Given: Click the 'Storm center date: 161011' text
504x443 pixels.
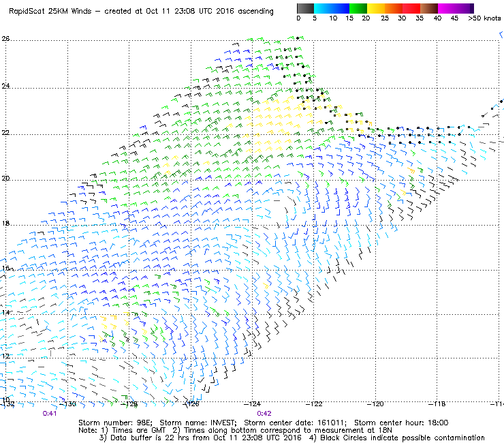Looking at the screenshot, I should (x=296, y=423).
